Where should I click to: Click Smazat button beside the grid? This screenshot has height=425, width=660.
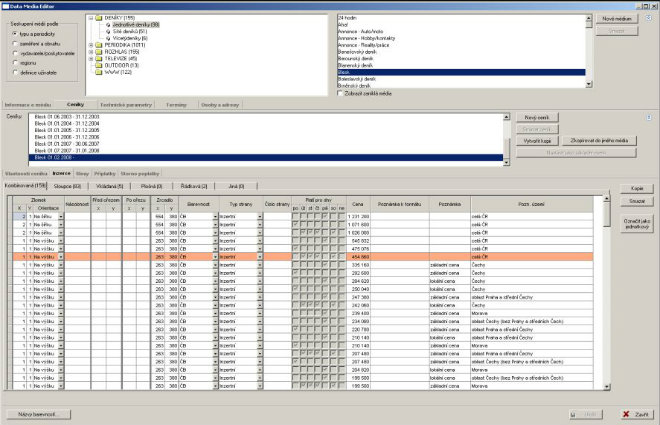pyautogui.click(x=637, y=201)
